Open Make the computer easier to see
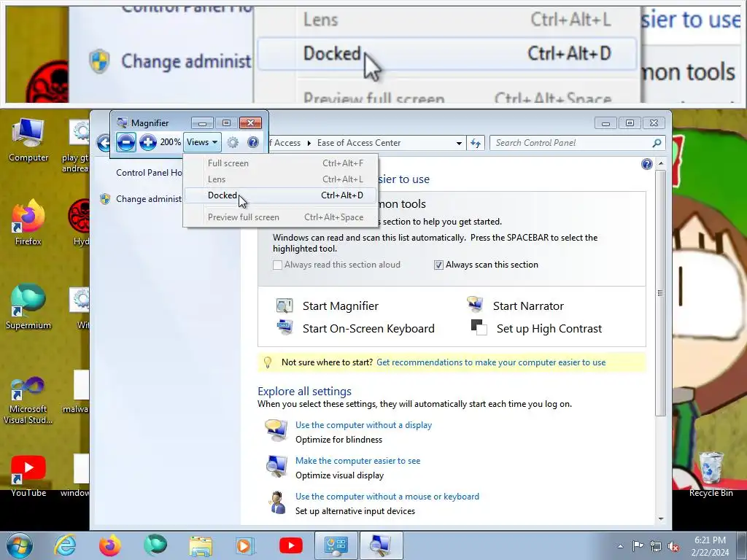The width and height of the screenshot is (747, 560). [357, 461]
